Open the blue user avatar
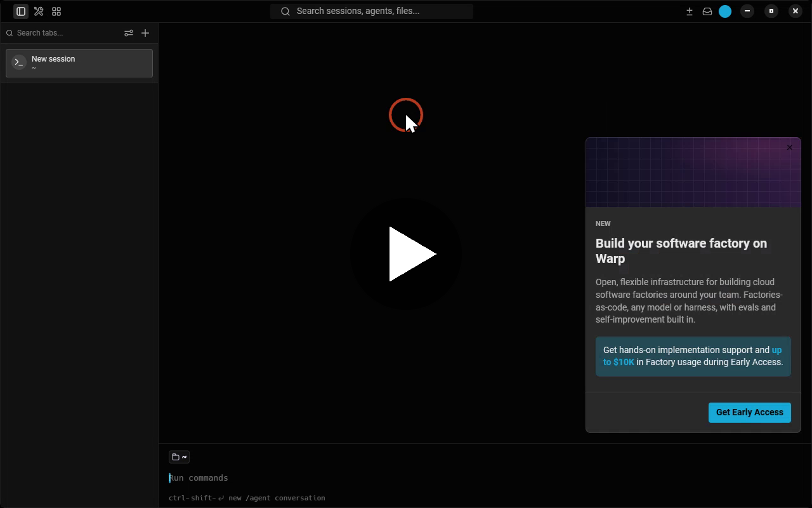The height and width of the screenshot is (508, 812). (x=725, y=11)
